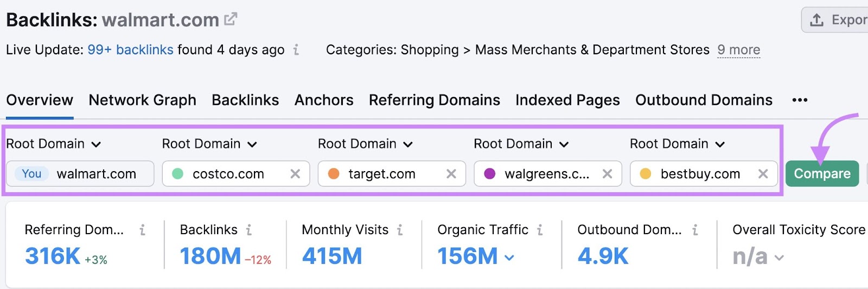
Task: Remove costco.com with its X icon
Action: pos(295,174)
